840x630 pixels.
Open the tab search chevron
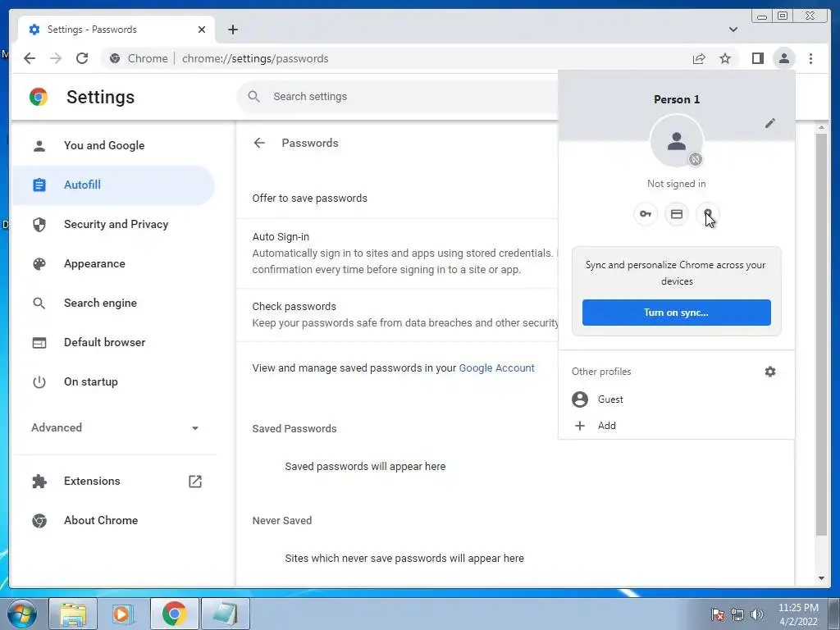coord(733,30)
